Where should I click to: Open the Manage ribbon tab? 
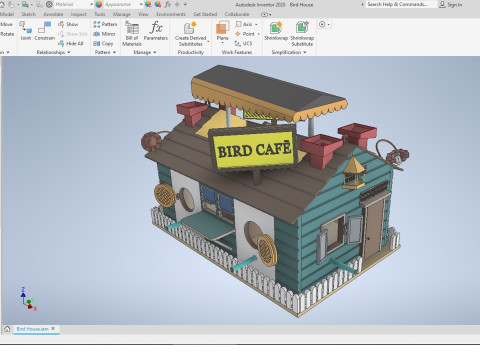click(x=121, y=14)
